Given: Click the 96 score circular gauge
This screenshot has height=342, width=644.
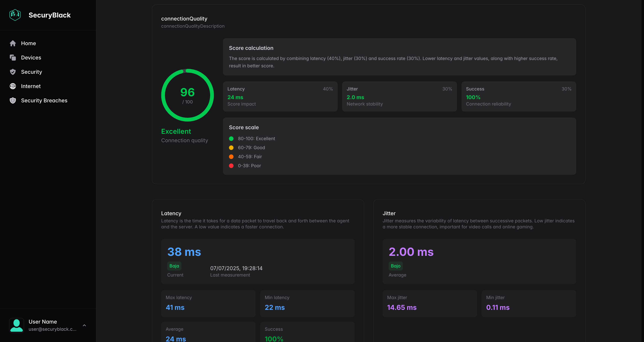Looking at the screenshot, I should click(x=188, y=95).
